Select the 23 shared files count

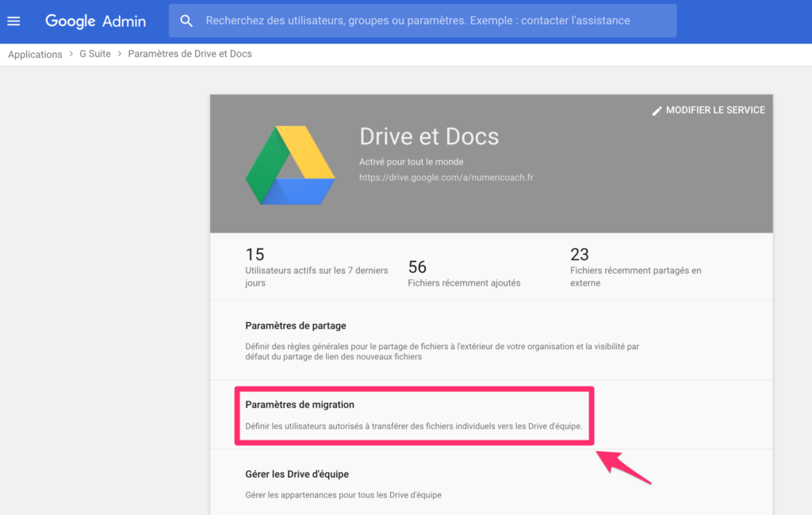[x=580, y=255]
